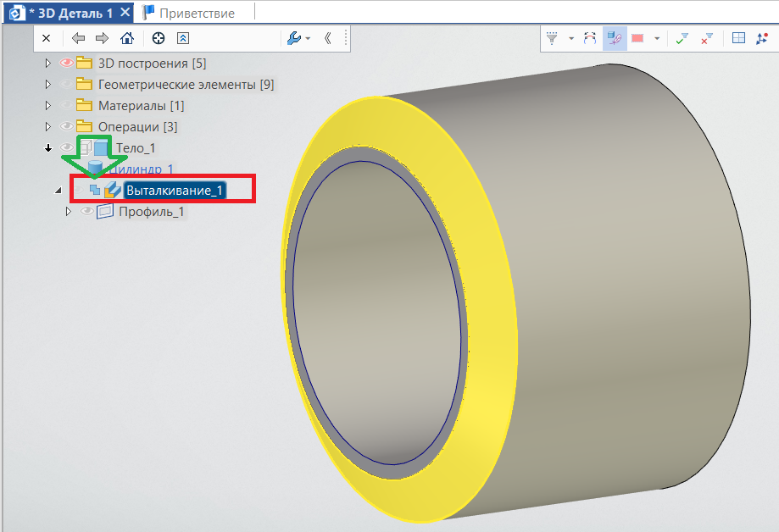Click the forward arrow in the tree toolbar
The height and width of the screenshot is (532, 779).
tap(103, 38)
